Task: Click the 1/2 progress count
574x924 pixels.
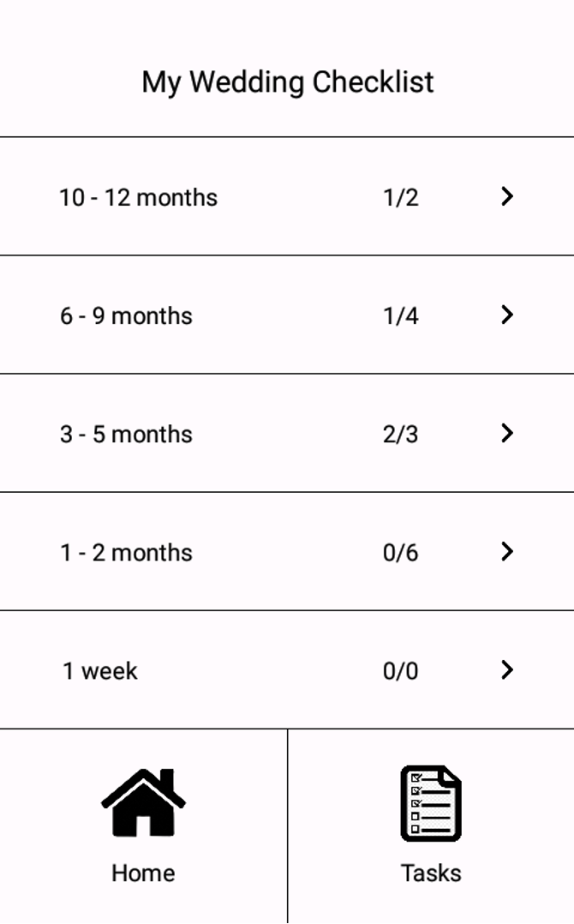Action: pyautogui.click(x=400, y=197)
